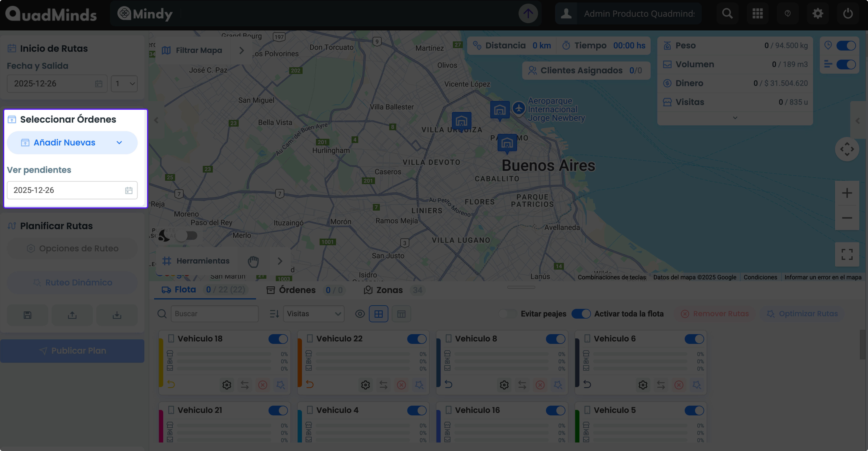Disable Activar toda la flota switch
Screen dimensions: 868x451
point(581,314)
